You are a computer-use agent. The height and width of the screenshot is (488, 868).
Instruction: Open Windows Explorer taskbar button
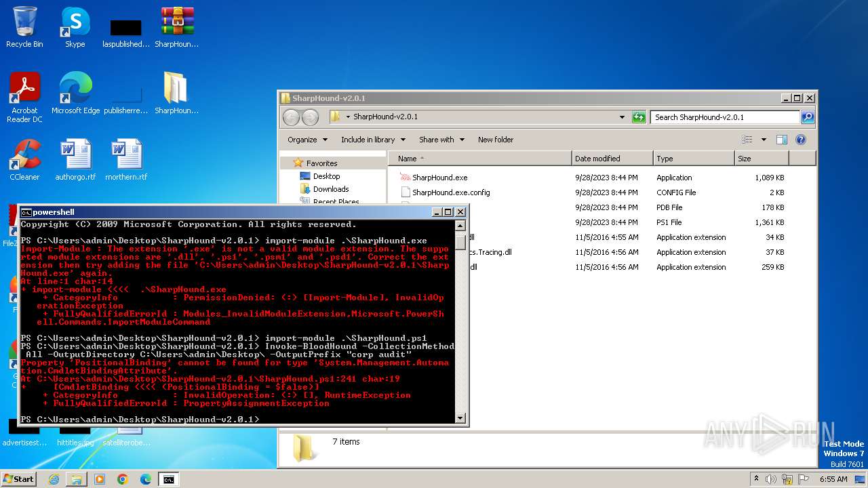77,479
